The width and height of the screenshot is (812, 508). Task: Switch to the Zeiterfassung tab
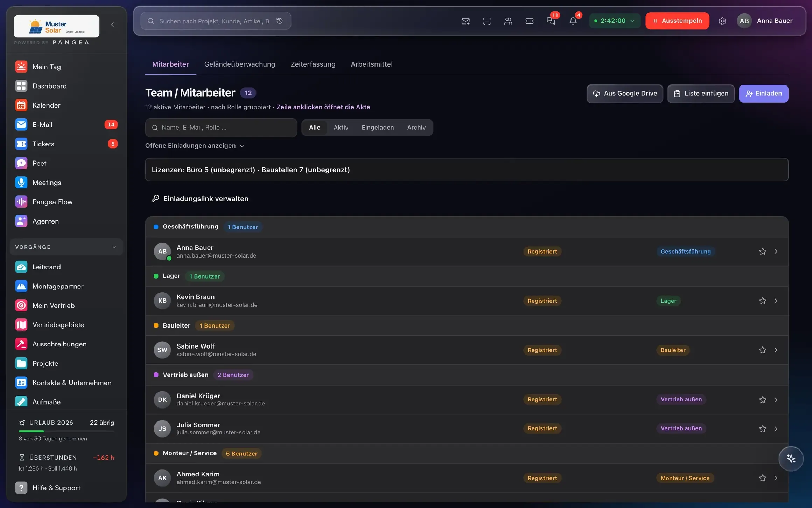[313, 64]
